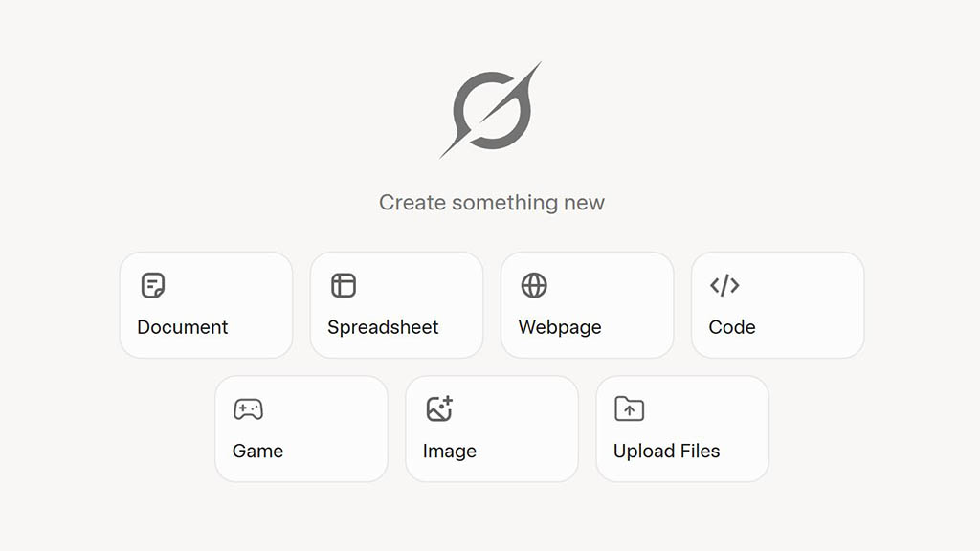
Task: Click the gray planet-ring logo at top
Action: click(x=491, y=110)
